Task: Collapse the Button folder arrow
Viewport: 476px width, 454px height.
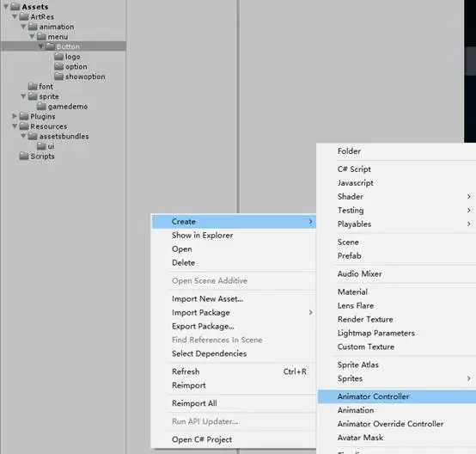Action: tap(41, 46)
